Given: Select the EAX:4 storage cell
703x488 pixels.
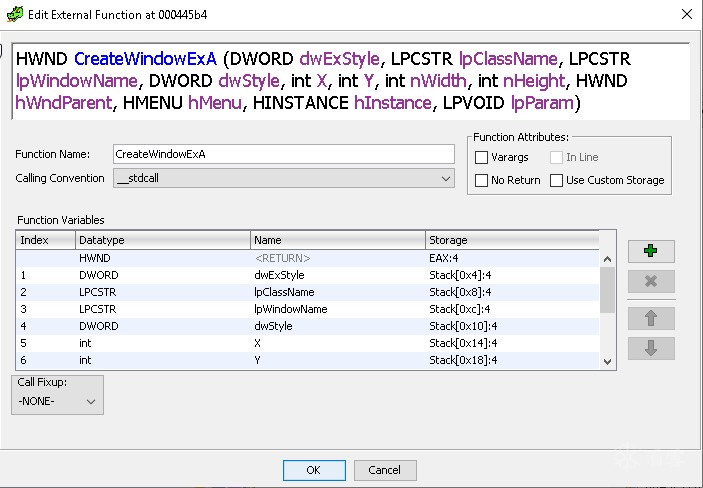Looking at the screenshot, I should [x=512, y=258].
